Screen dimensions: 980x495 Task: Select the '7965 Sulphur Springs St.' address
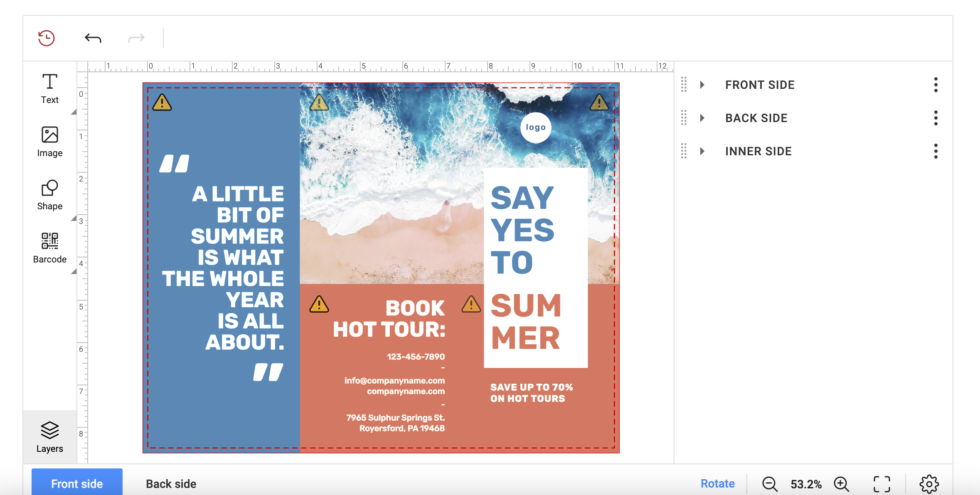(395, 418)
